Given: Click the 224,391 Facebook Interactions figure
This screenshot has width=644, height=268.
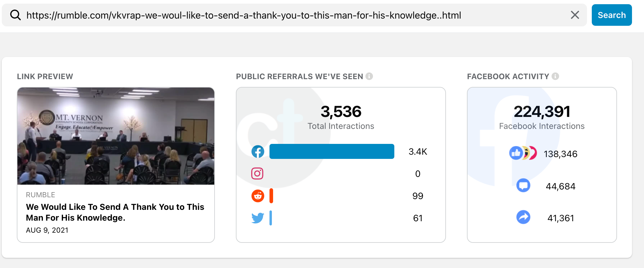Looking at the screenshot, I should 542,112.
